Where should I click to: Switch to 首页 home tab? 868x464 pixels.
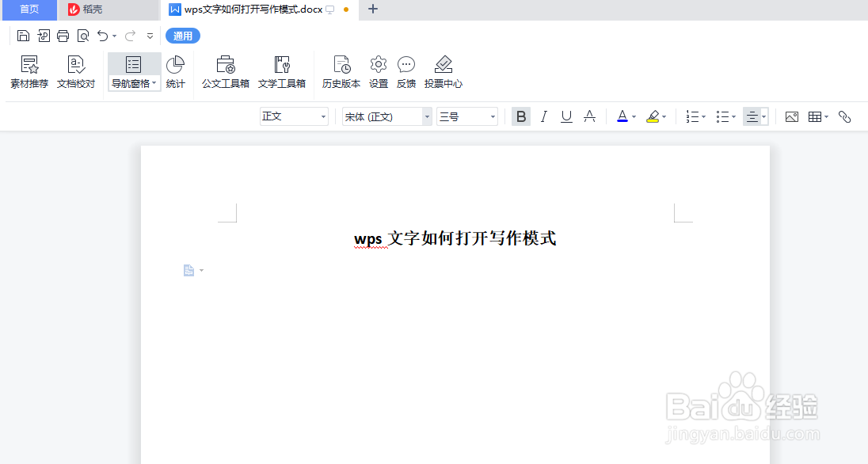29,10
